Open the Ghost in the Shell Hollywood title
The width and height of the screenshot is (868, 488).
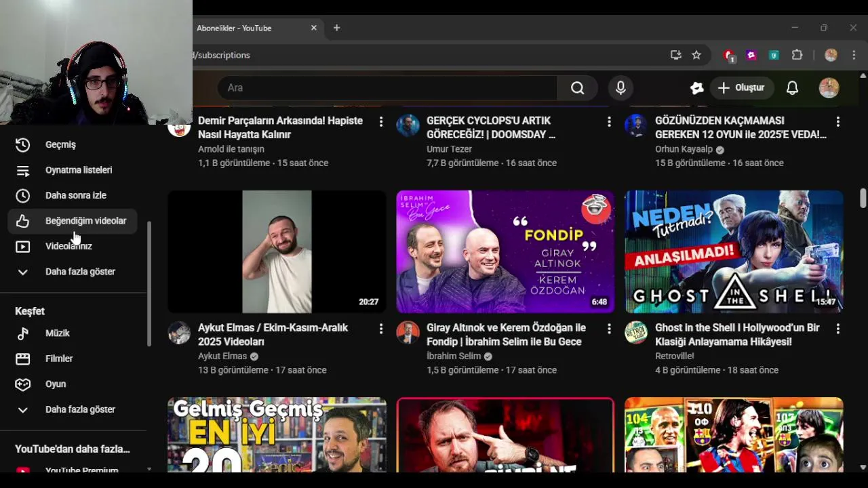tap(737, 335)
